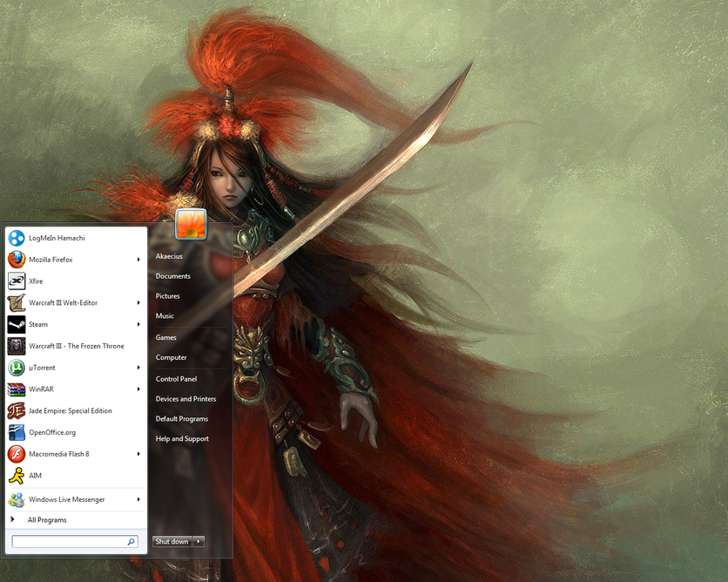The image size is (728, 582).
Task: Click the Steam program icon
Action: (x=16, y=324)
